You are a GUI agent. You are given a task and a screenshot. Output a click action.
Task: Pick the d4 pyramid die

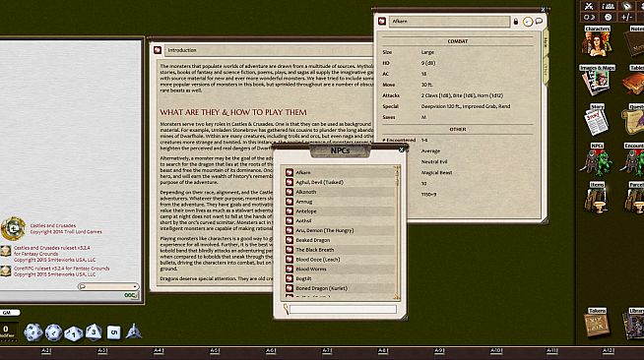point(134,331)
